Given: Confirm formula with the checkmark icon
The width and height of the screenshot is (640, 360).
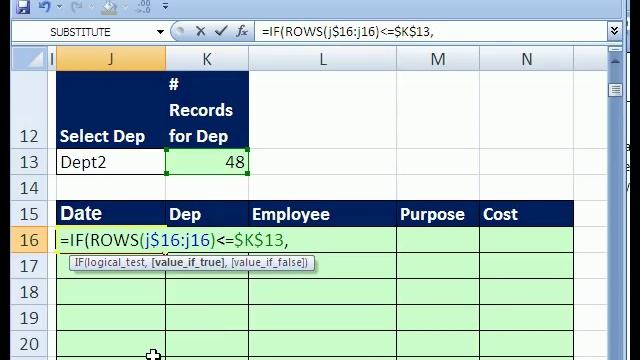Looking at the screenshot, I should point(221,31).
